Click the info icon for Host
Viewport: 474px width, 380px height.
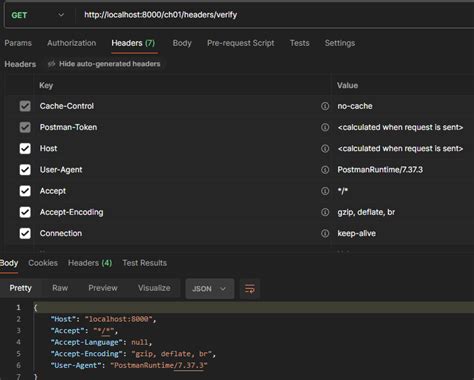click(325, 148)
